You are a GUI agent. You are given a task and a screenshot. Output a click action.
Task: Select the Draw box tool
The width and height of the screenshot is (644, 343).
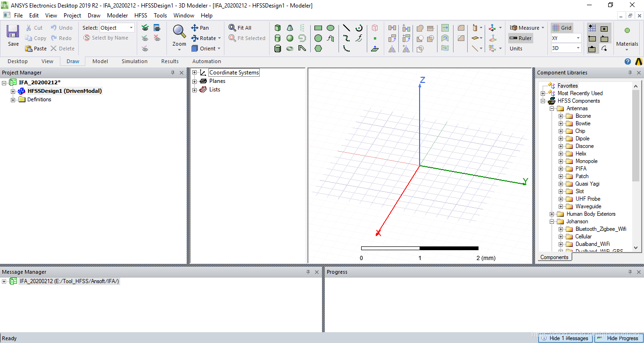(x=278, y=28)
